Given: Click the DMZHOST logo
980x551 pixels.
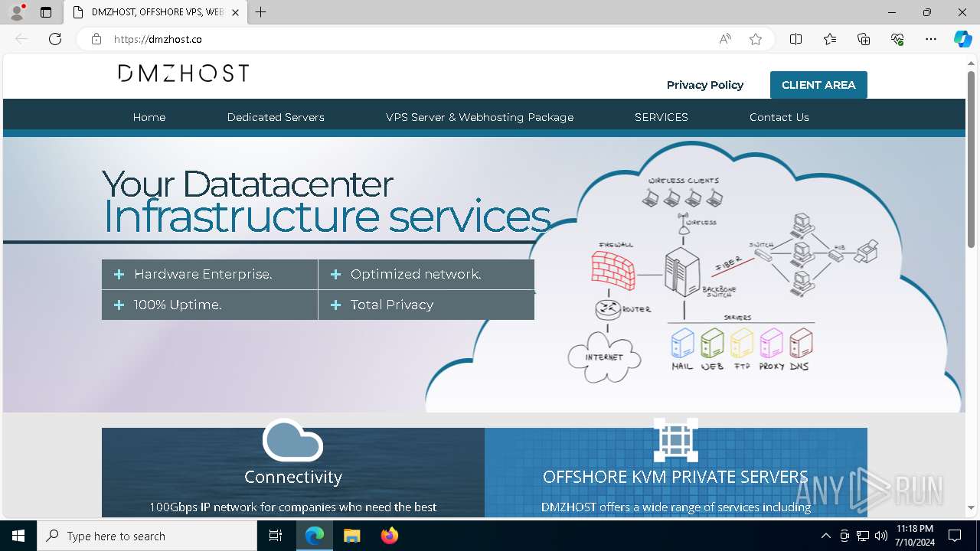Looking at the screenshot, I should [184, 73].
